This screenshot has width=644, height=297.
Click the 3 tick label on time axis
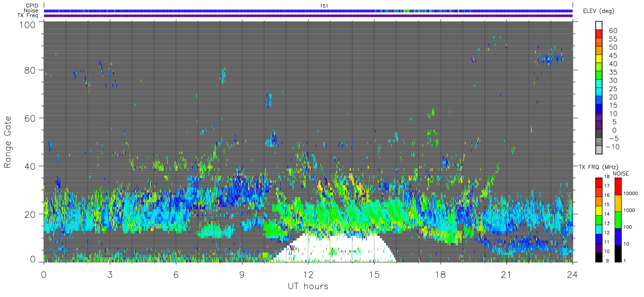tap(110, 274)
